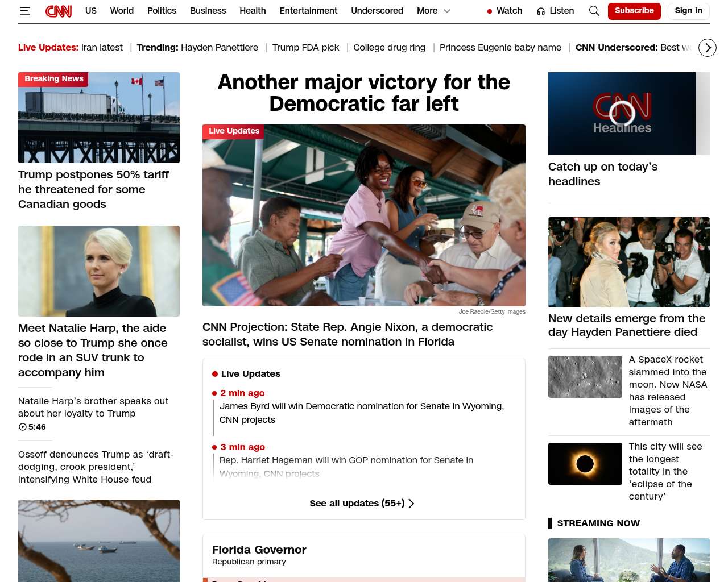Navigate to Politics section
728x582 pixels.
click(x=162, y=11)
